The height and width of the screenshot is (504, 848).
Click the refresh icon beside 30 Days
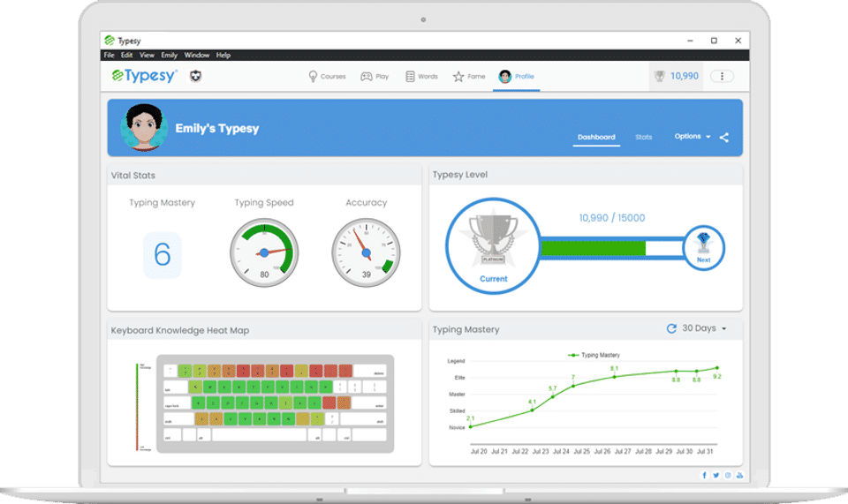(671, 328)
